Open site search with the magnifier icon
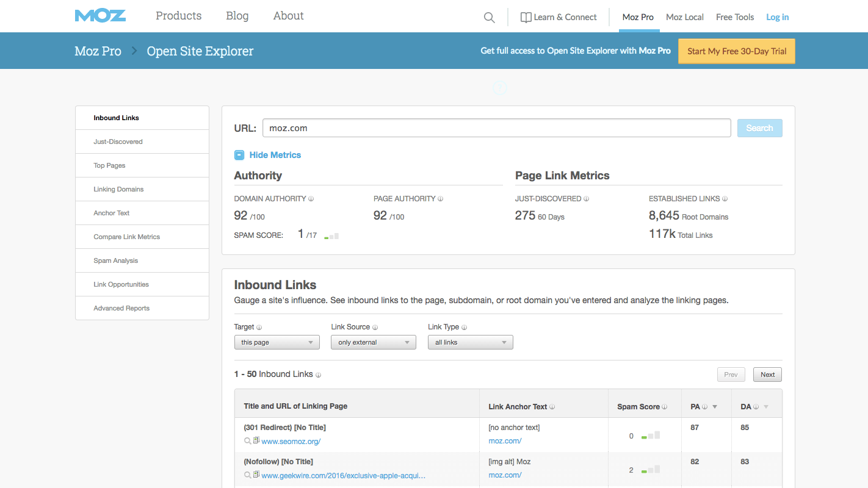Viewport: 868px width, 488px height. [489, 18]
